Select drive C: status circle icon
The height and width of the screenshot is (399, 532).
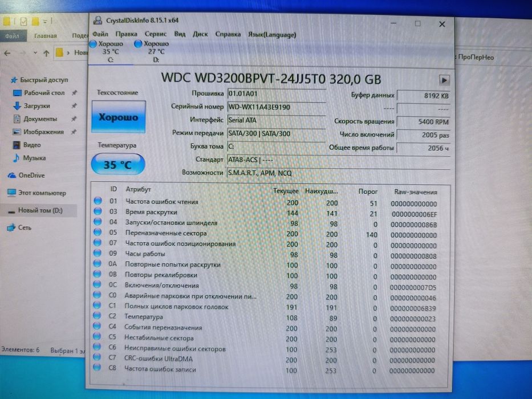click(x=93, y=44)
